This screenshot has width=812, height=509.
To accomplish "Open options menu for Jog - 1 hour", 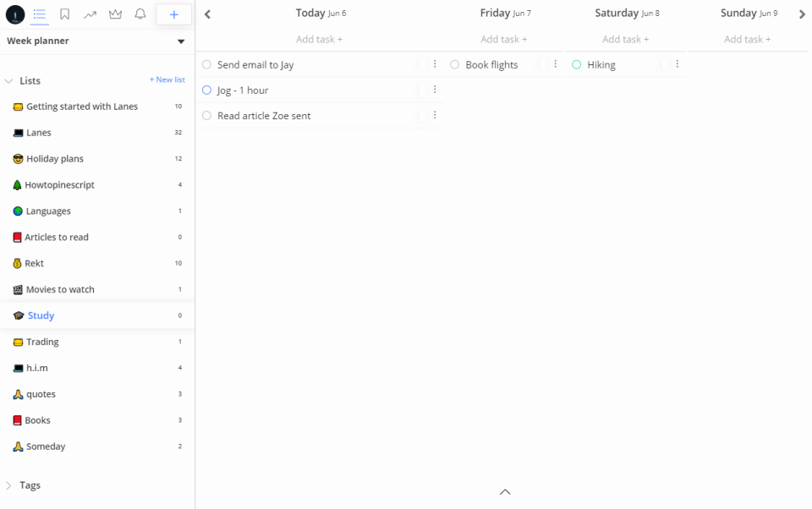I will (435, 89).
